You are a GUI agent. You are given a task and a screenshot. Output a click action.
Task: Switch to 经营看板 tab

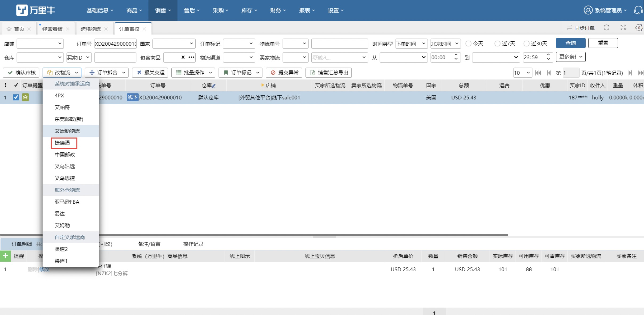52,29
